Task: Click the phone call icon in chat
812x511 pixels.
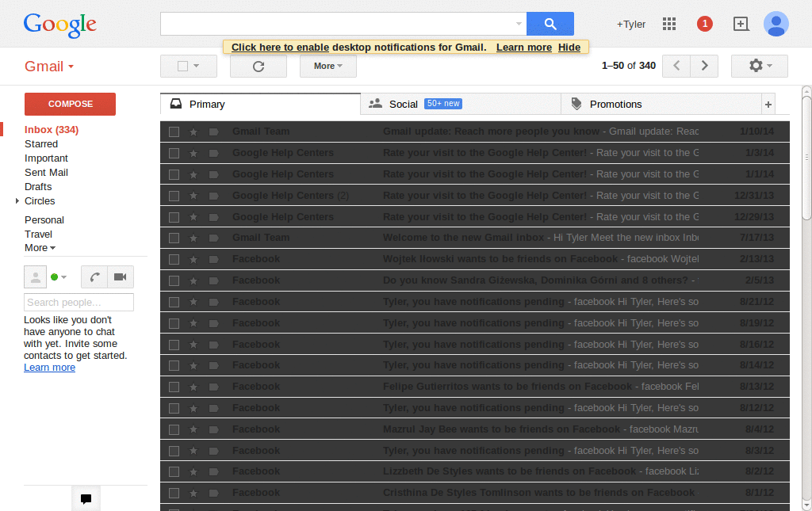Action: (94, 277)
